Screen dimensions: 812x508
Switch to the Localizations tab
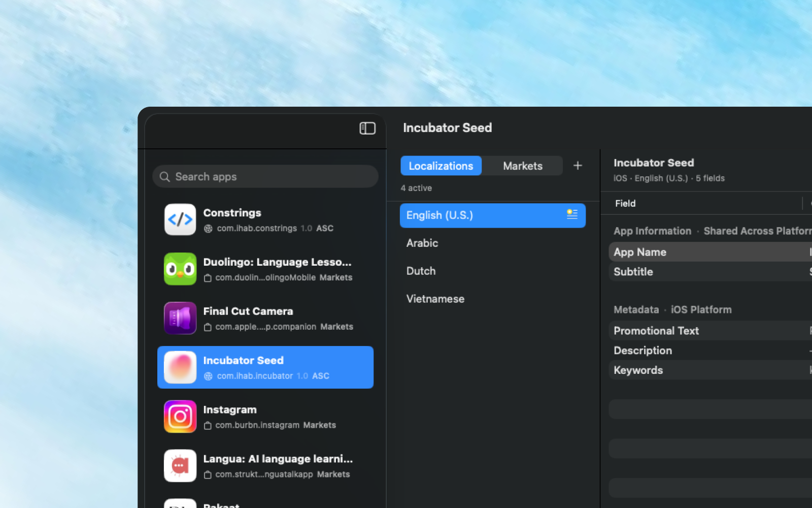441,166
